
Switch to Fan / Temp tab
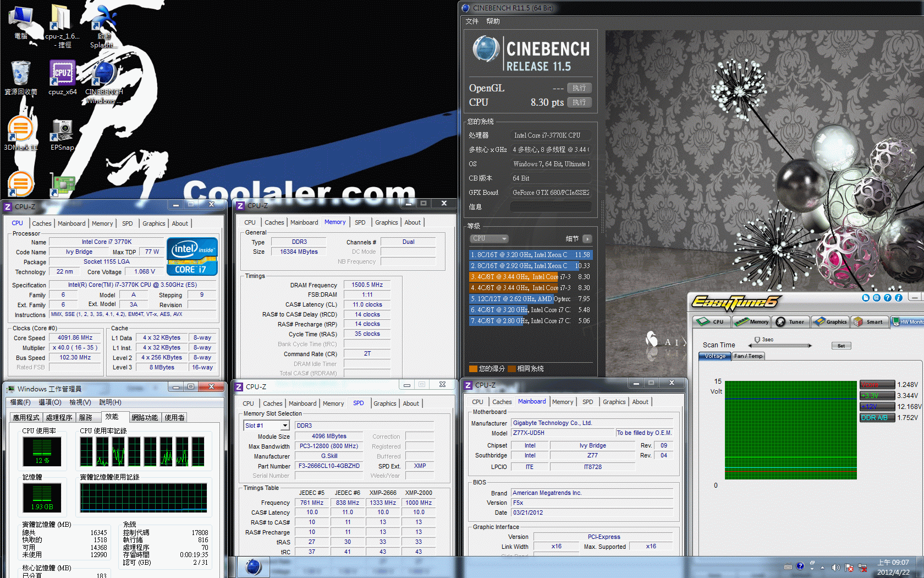pos(748,356)
